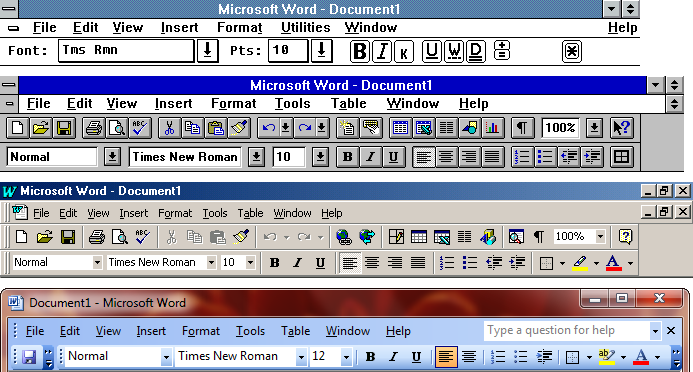Click Print icon in solid-blue-title Word window

(94, 128)
